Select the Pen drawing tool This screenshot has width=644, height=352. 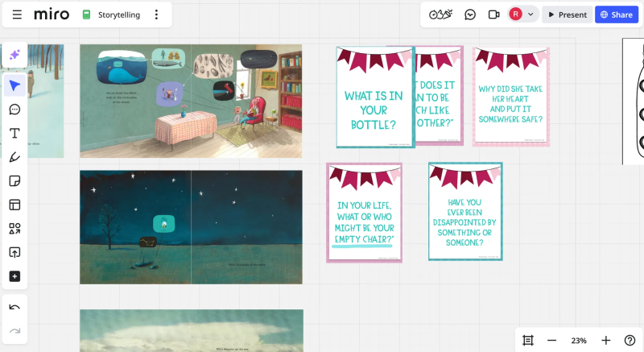click(x=14, y=157)
